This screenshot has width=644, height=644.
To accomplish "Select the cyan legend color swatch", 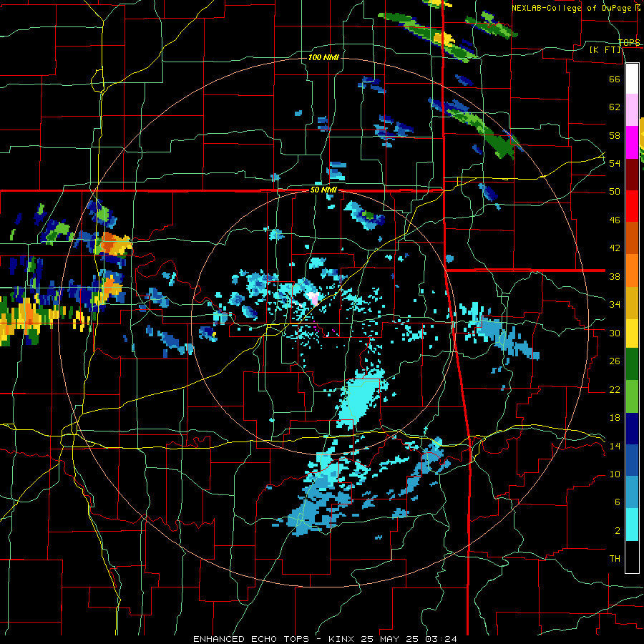I will pyautogui.click(x=632, y=525).
